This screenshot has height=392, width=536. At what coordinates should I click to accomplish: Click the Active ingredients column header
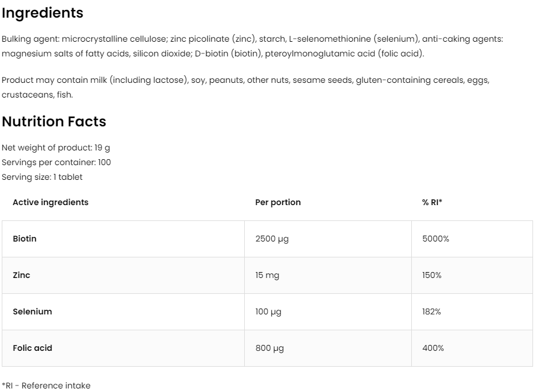[x=51, y=202]
